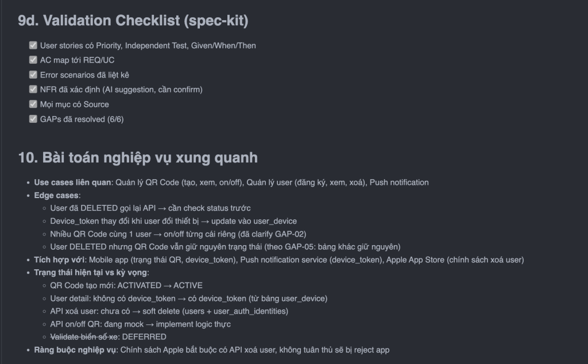588x364 pixels.
Task: Uncheck the "NFR đã xác định" checkbox
Action: pyautogui.click(x=33, y=90)
